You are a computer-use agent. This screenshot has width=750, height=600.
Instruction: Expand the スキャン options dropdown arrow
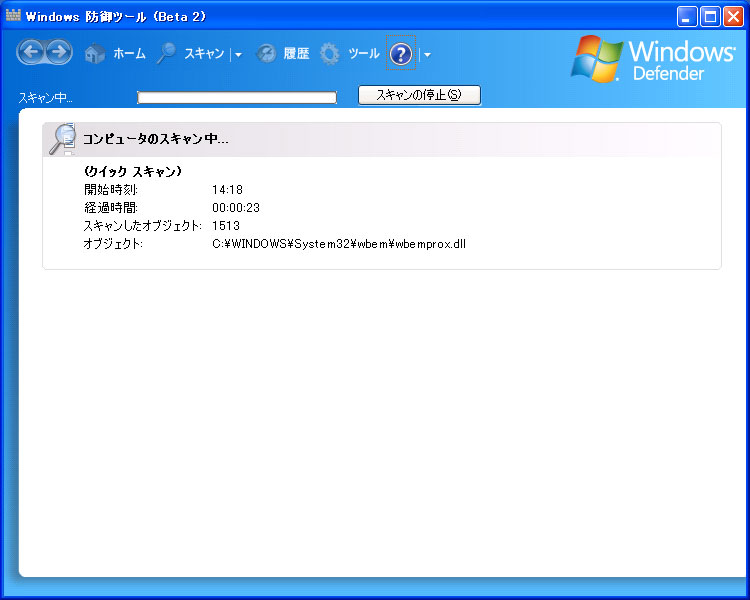pos(238,55)
